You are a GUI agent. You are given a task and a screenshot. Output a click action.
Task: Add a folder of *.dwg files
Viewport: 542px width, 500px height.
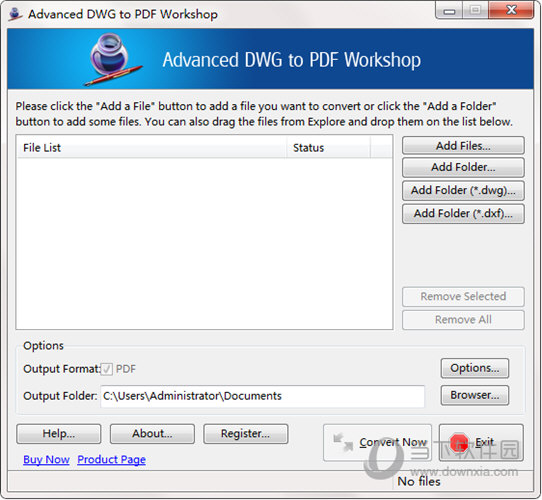[463, 191]
